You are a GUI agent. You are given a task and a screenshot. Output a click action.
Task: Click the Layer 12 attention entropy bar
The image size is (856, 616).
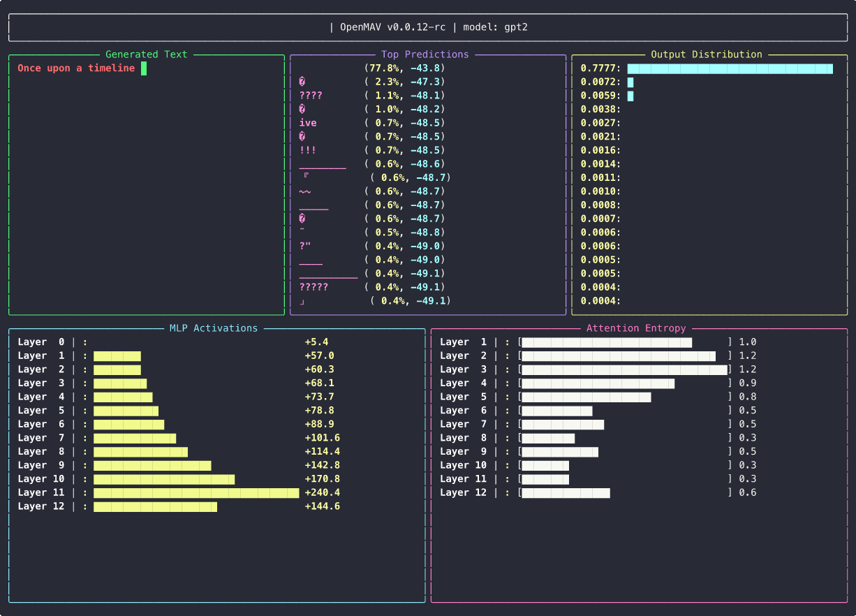566,493
